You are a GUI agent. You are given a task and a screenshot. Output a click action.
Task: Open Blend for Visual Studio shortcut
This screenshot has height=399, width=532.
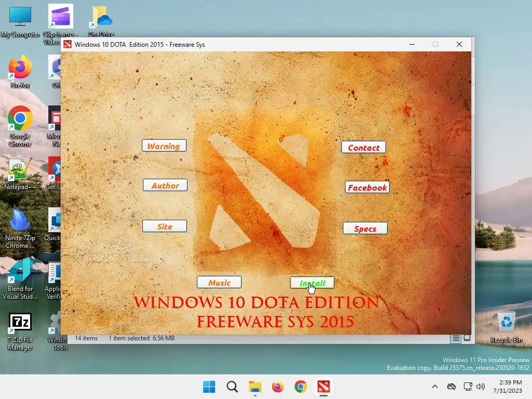(x=20, y=279)
